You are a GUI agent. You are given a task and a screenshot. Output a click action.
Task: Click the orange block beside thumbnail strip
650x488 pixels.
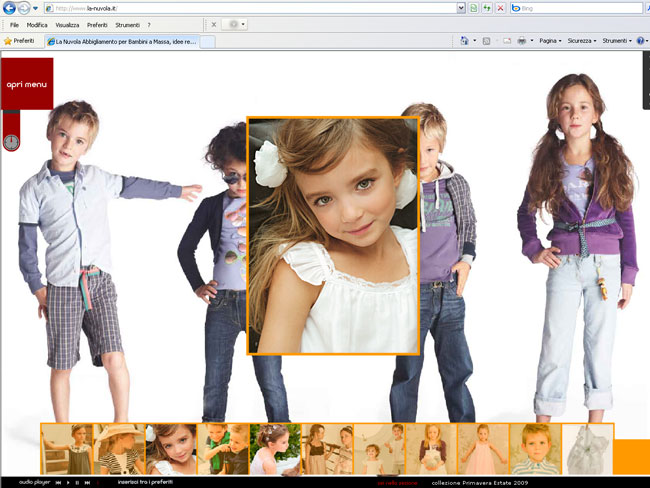[x=632, y=457]
